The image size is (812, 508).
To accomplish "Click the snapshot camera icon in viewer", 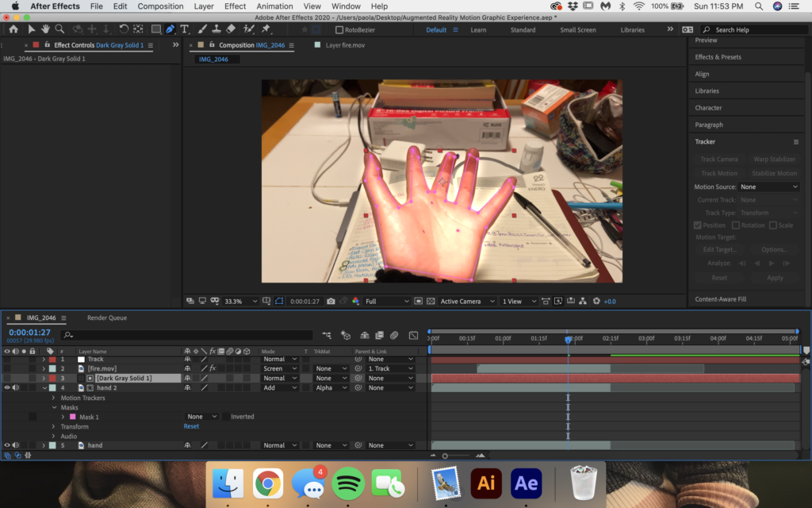I will coord(331,302).
